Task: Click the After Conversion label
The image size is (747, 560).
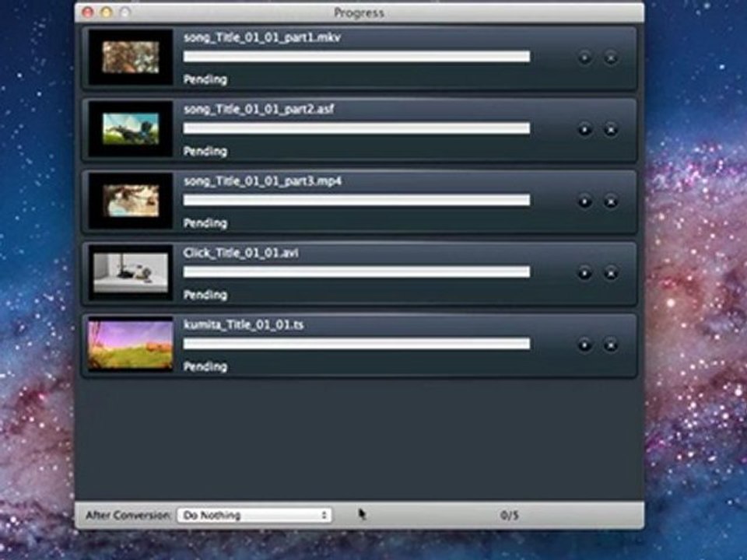Action: tap(128, 515)
